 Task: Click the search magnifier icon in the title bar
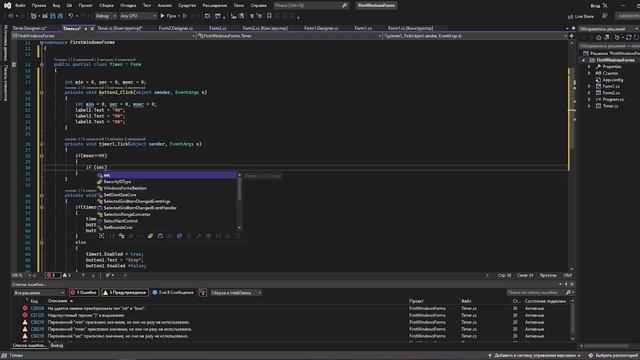click(x=344, y=5)
